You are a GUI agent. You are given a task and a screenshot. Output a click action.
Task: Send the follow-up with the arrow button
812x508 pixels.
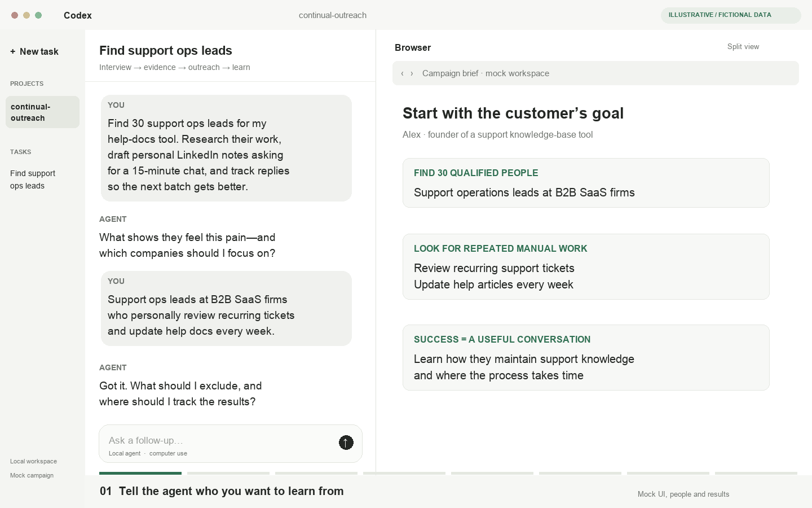point(346,443)
